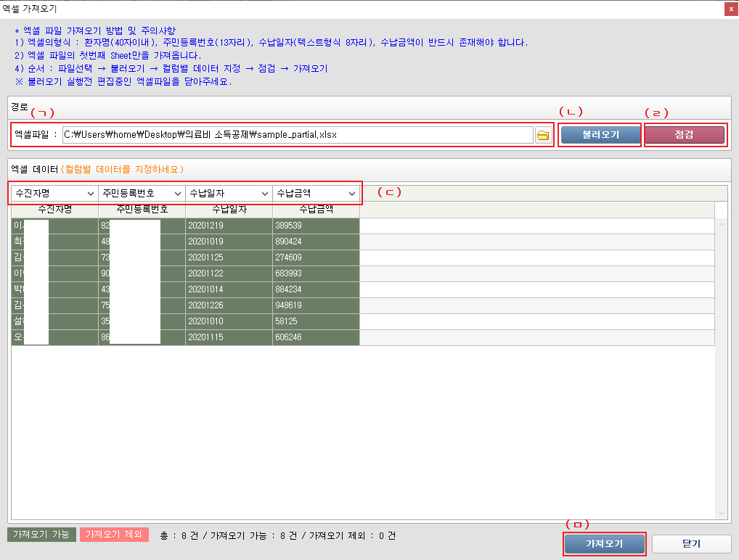
Task: Select the cell with date 20201019
Action: [229, 242]
